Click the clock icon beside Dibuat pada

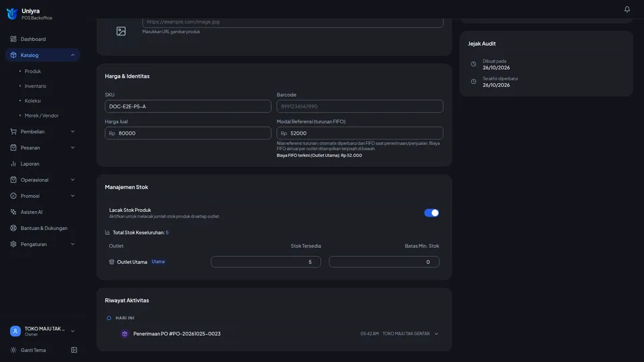(473, 64)
